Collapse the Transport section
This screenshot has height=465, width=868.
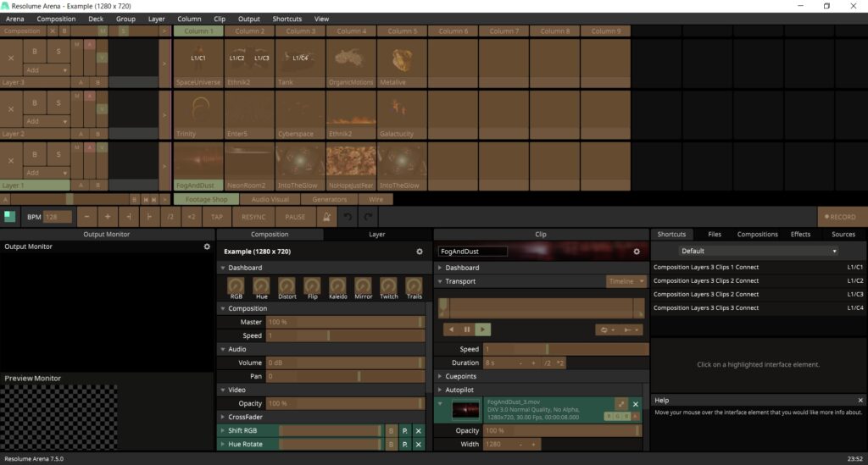pyautogui.click(x=440, y=281)
